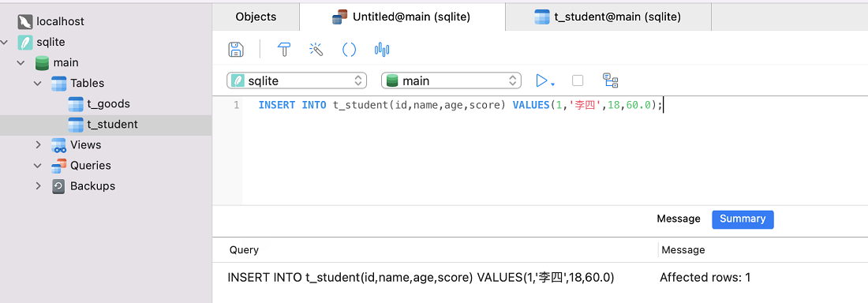The image size is (868, 303).
Task: Expand the Backups tree node
Action: [x=38, y=186]
